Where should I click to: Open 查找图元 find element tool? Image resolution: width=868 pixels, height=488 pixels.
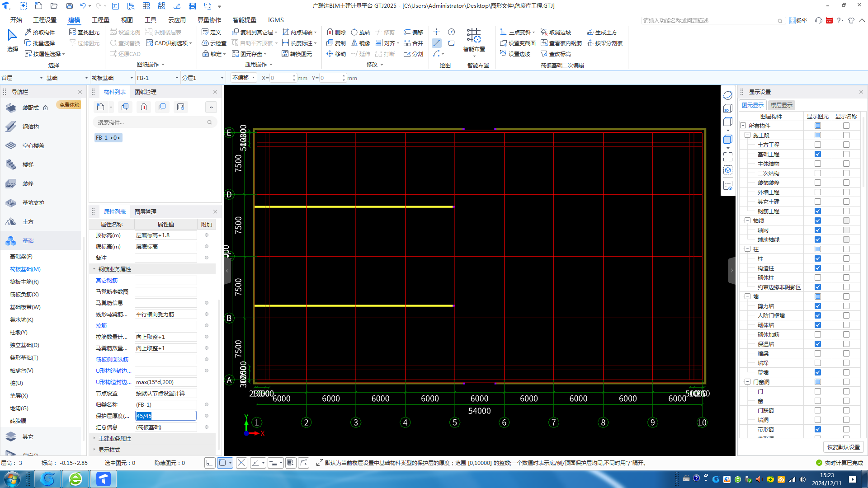pyautogui.click(x=85, y=32)
